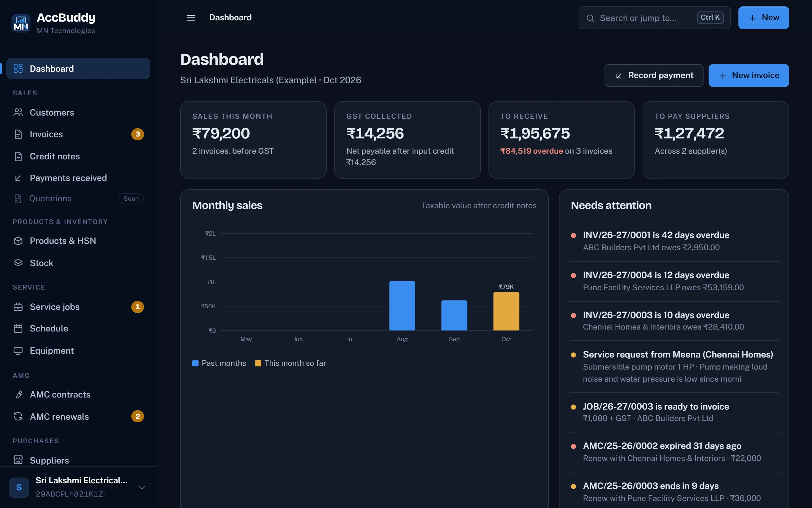Screen dimensions: 812x508
Task: Click the Invoices document icon
Action: pos(18,134)
